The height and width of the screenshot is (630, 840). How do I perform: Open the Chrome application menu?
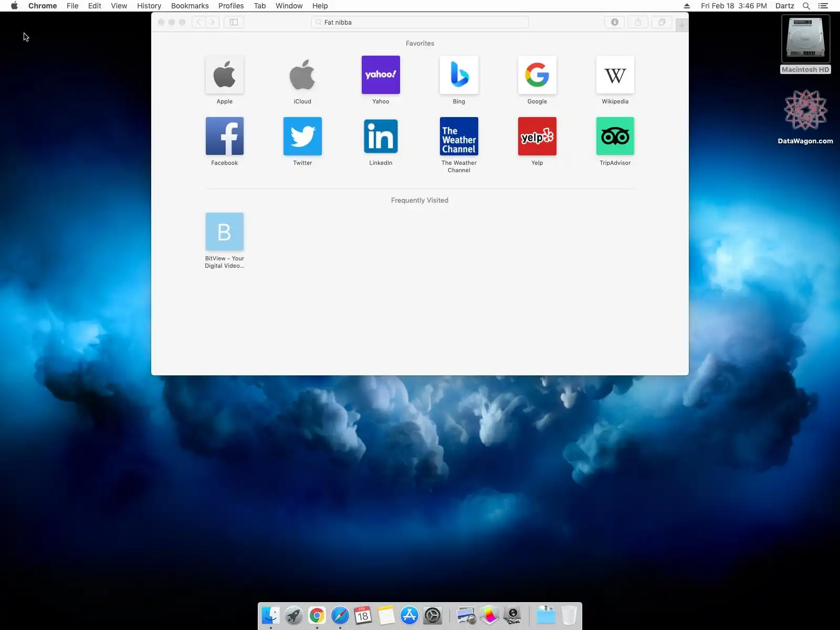click(43, 6)
